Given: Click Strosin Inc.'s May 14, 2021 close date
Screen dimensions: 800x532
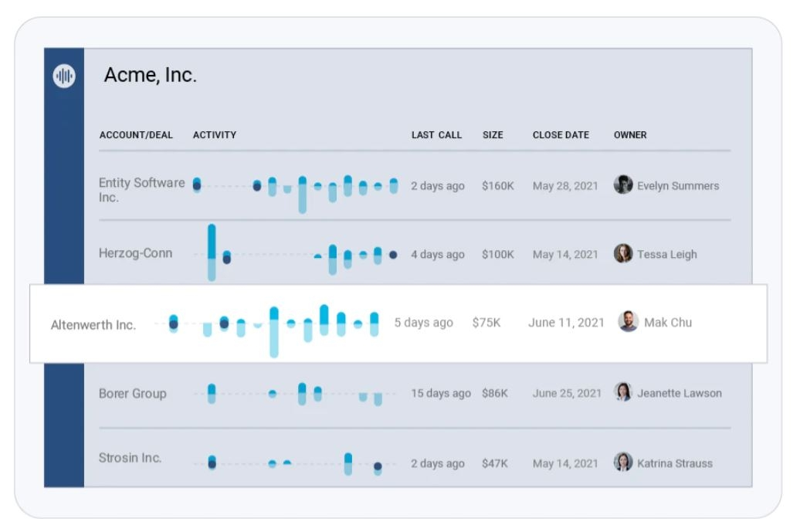Looking at the screenshot, I should pos(565,463).
